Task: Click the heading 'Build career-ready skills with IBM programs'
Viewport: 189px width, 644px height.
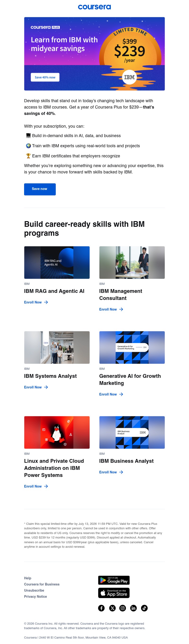Action: pos(84,228)
